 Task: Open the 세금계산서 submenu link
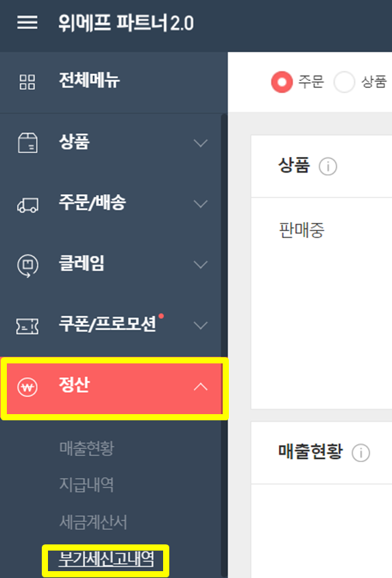pyautogui.click(x=93, y=522)
